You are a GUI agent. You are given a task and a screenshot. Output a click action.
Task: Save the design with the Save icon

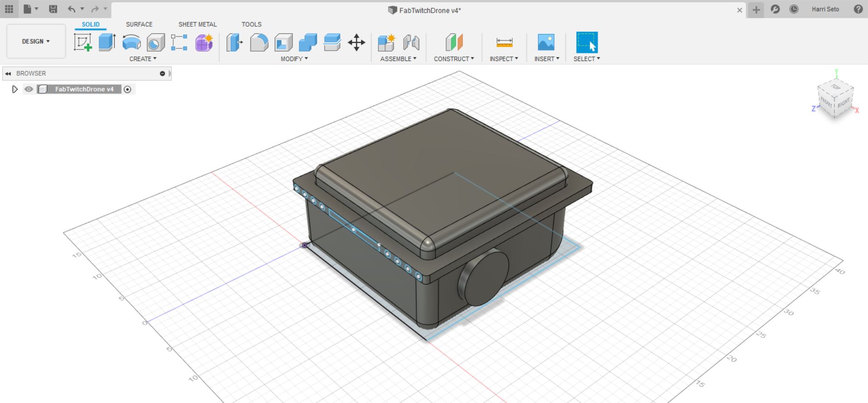pos(53,9)
